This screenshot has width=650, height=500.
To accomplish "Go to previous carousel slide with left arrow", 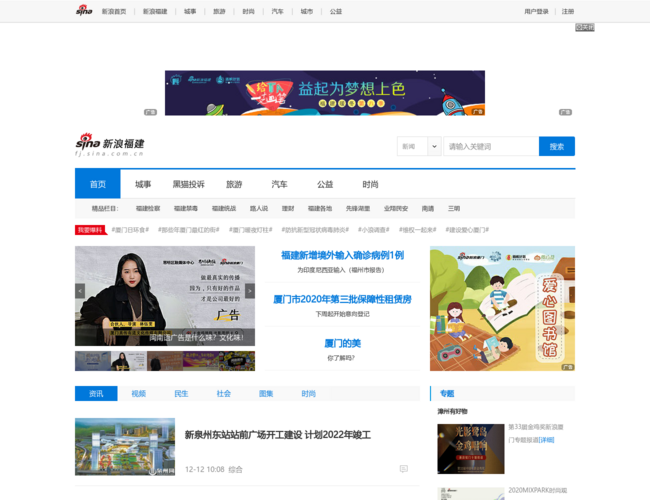I will pyautogui.click(x=81, y=291).
